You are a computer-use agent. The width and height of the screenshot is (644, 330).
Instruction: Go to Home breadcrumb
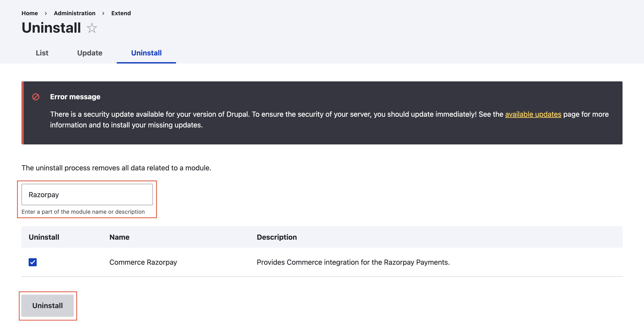(x=30, y=13)
